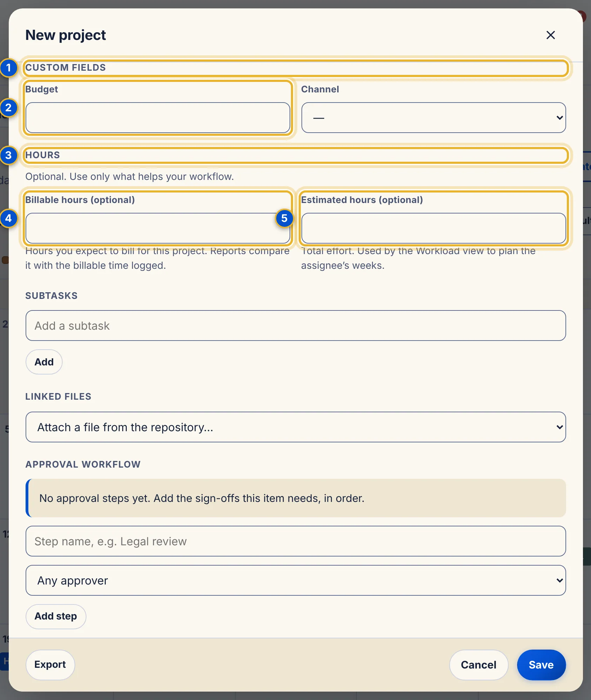Click the SUBTASKS section heading
This screenshot has height=700, width=591.
(51, 296)
